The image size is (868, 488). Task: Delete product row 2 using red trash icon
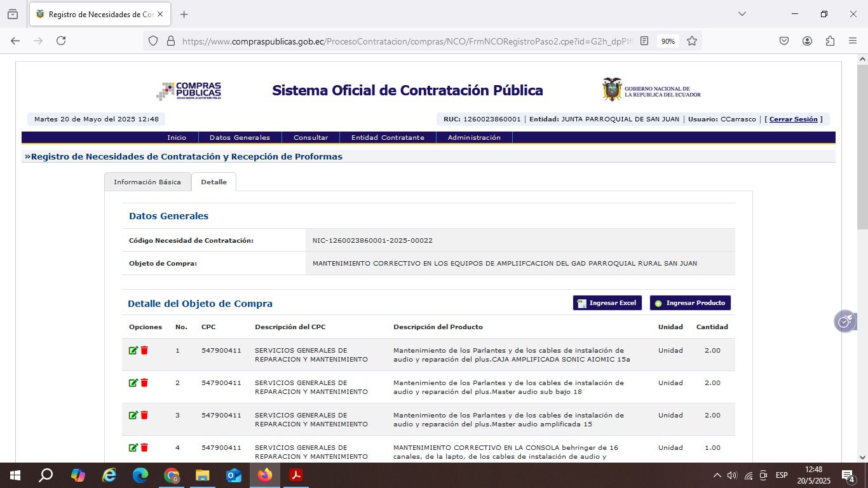pos(144,383)
